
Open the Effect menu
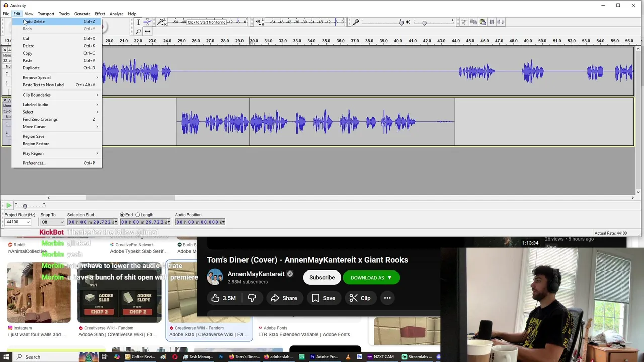pos(100,14)
